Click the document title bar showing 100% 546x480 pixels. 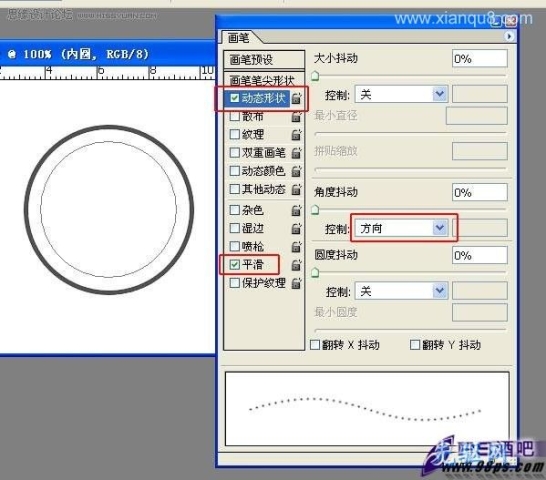point(108,54)
